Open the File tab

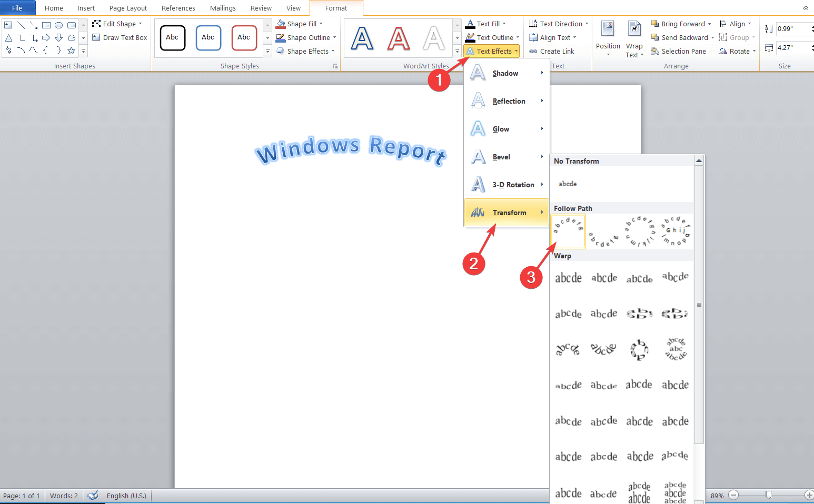point(17,8)
